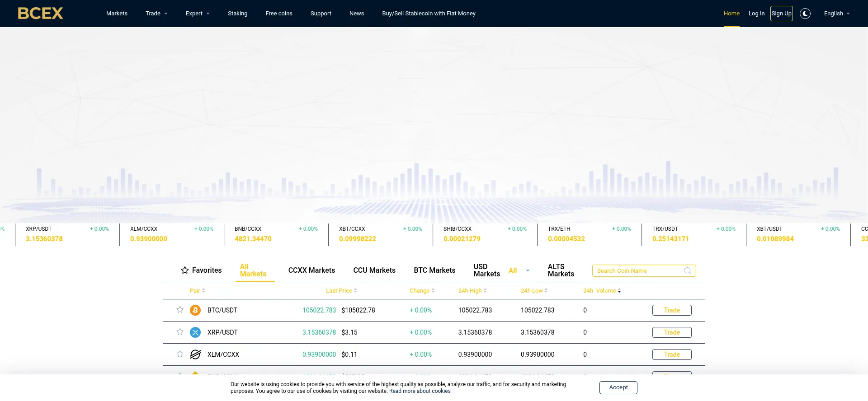Click the XRP coin icon
This screenshot has width=868, height=401.
tap(195, 332)
